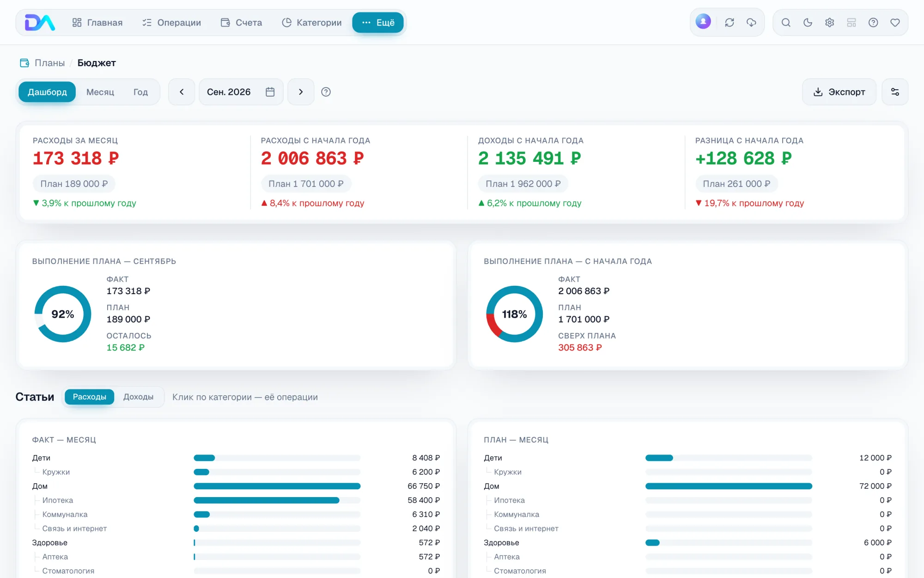Toggle dark mode moon icon
Viewport: 924px width, 578px height.
pyautogui.click(x=808, y=22)
